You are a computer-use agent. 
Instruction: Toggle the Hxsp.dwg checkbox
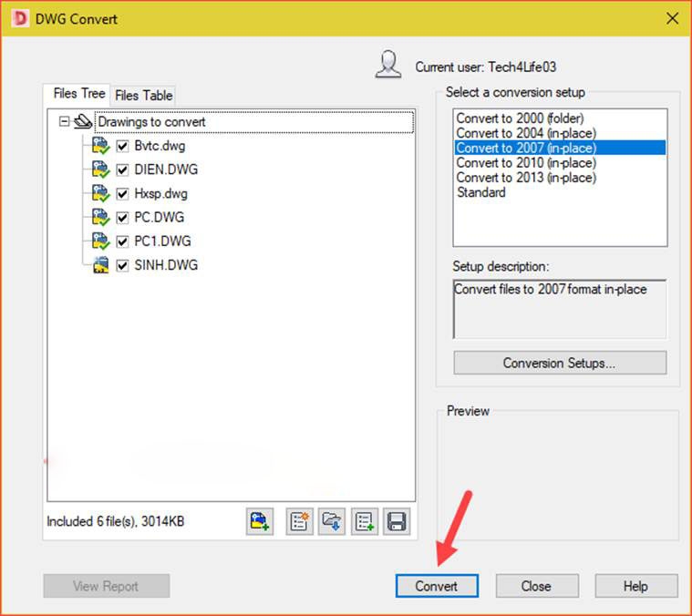[x=122, y=193]
